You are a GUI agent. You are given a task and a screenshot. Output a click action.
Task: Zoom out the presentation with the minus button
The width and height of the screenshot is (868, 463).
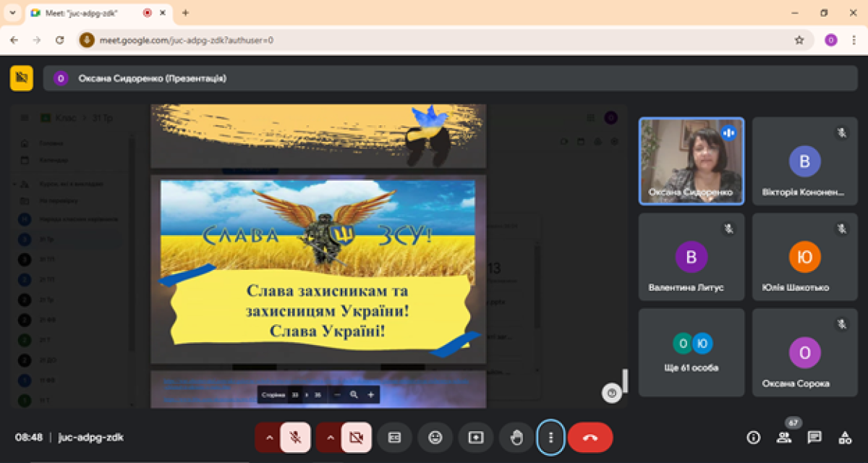(337, 394)
